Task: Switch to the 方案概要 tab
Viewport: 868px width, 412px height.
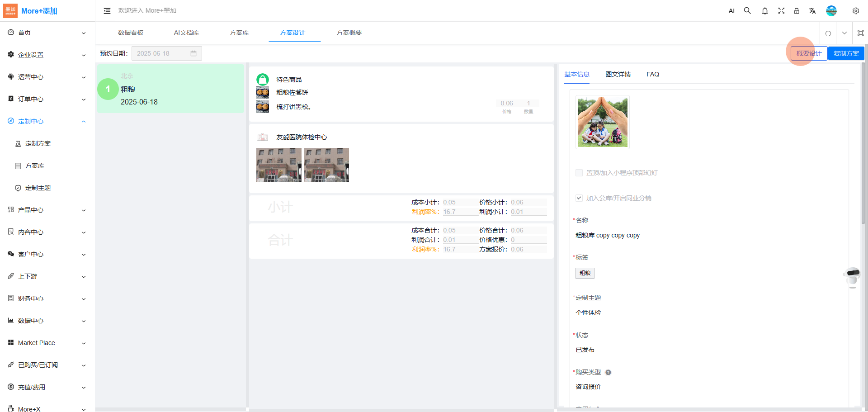Action: [349, 33]
